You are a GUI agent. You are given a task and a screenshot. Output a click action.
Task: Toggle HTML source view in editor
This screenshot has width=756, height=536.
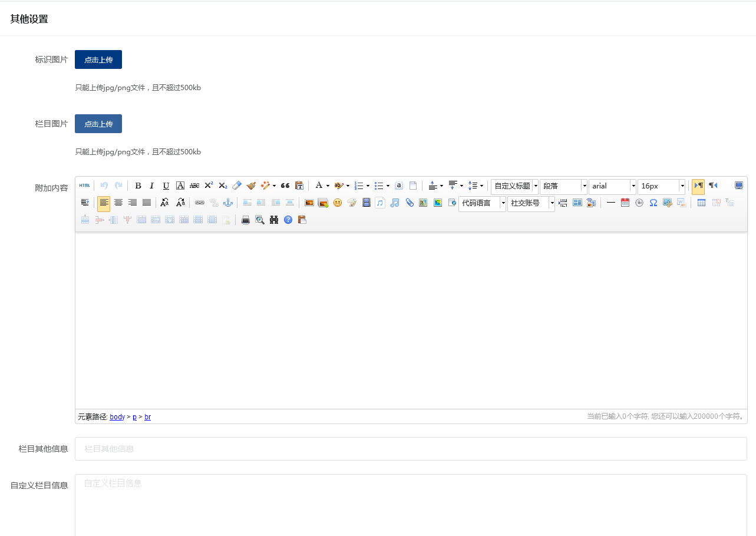click(85, 186)
